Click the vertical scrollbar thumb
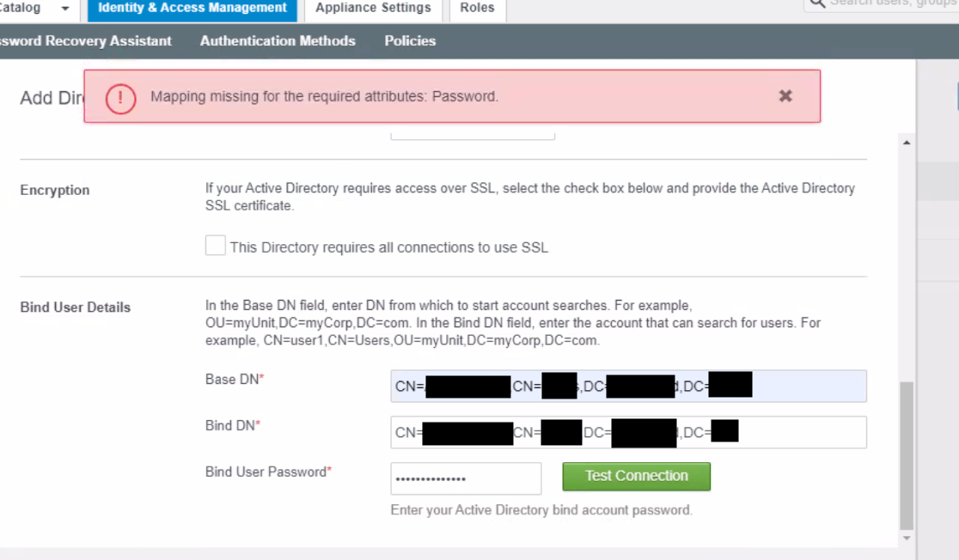Image resolution: width=959 pixels, height=560 pixels. click(907, 455)
